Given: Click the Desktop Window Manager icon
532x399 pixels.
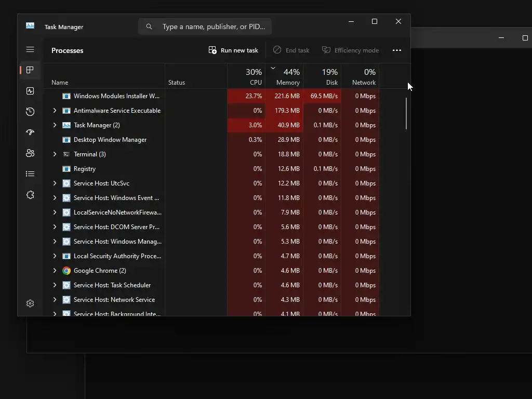Looking at the screenshot, I should [x=66, y=140].
